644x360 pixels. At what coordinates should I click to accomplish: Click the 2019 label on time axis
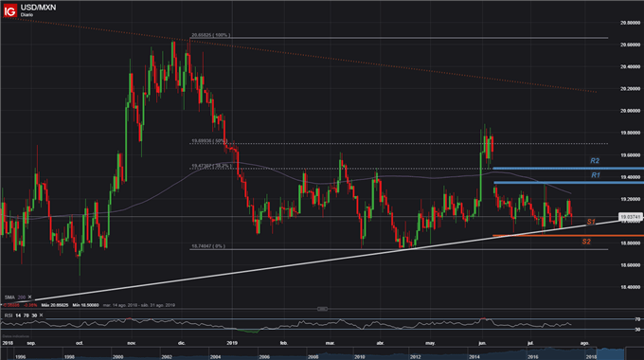pos(232,343)
